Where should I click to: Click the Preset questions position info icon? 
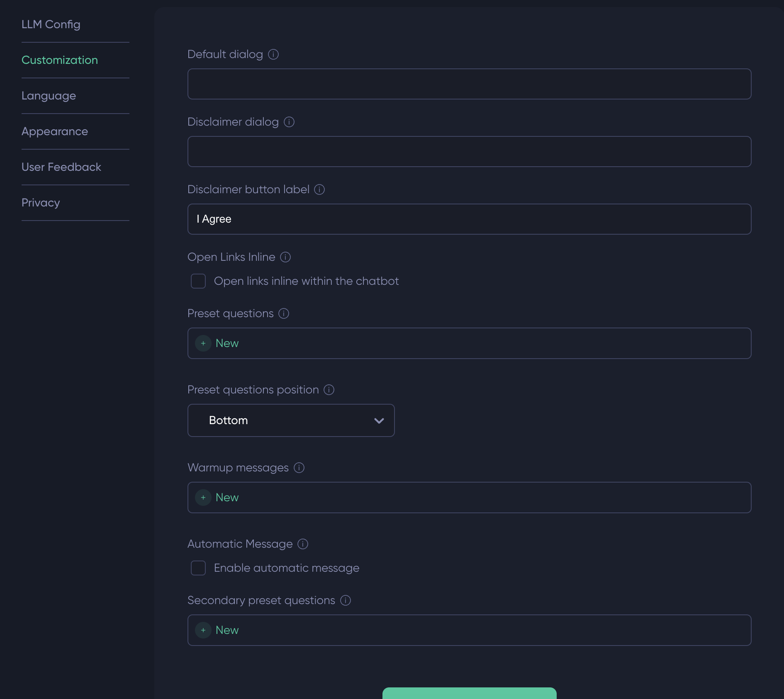[x=329, y=390]
